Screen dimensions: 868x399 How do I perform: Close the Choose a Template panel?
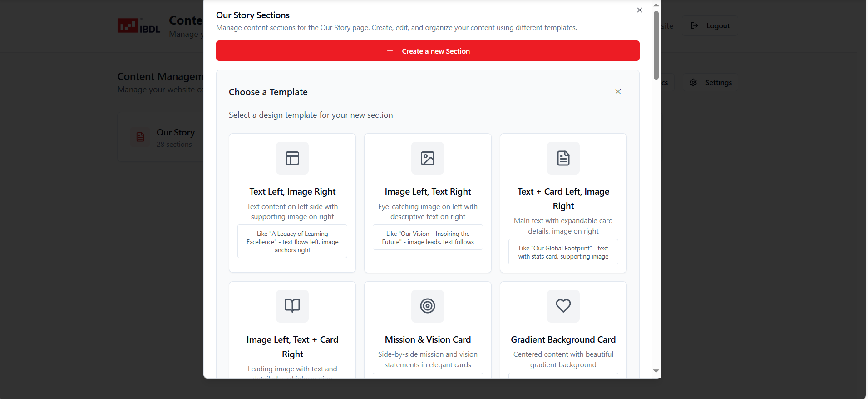[618, 92]
